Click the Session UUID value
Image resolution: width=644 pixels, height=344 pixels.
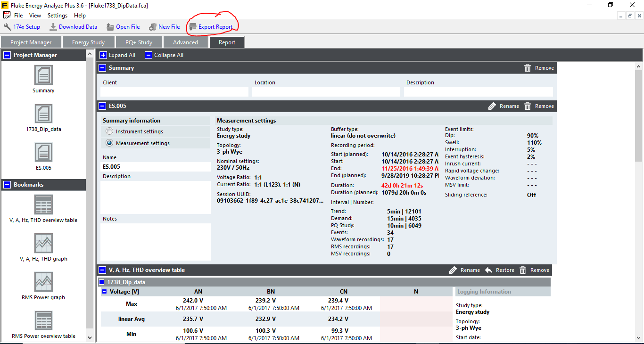point(270,200)
